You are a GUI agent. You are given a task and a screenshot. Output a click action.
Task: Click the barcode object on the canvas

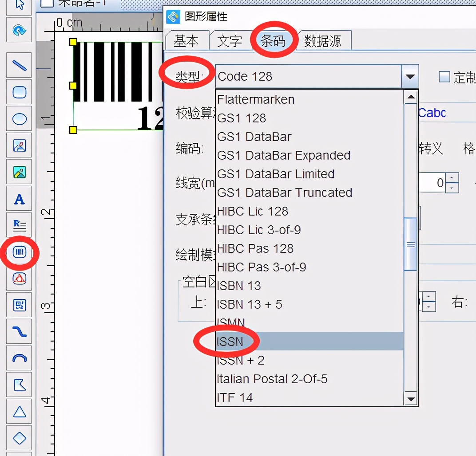tap(119, 86)
